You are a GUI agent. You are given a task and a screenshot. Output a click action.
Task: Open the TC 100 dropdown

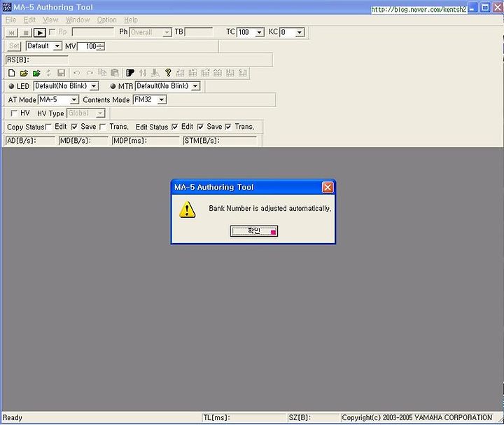[260, 32]
